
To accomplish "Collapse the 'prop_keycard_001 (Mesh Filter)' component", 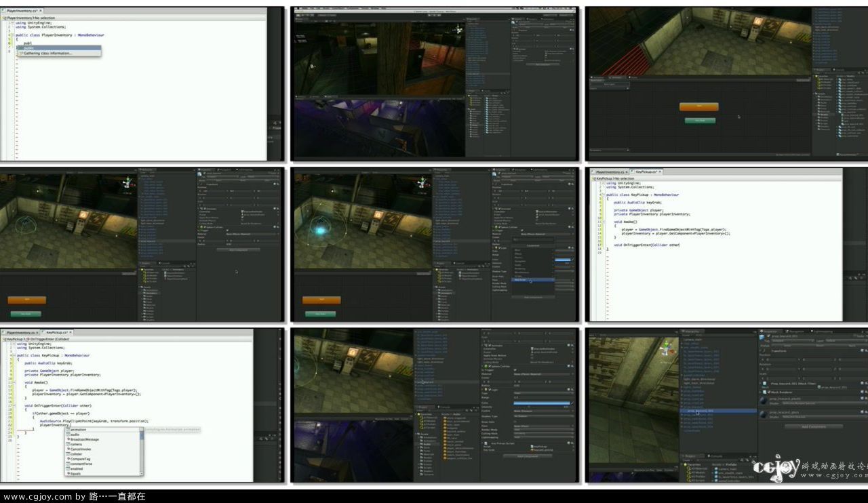I will (x=760, y=383).
